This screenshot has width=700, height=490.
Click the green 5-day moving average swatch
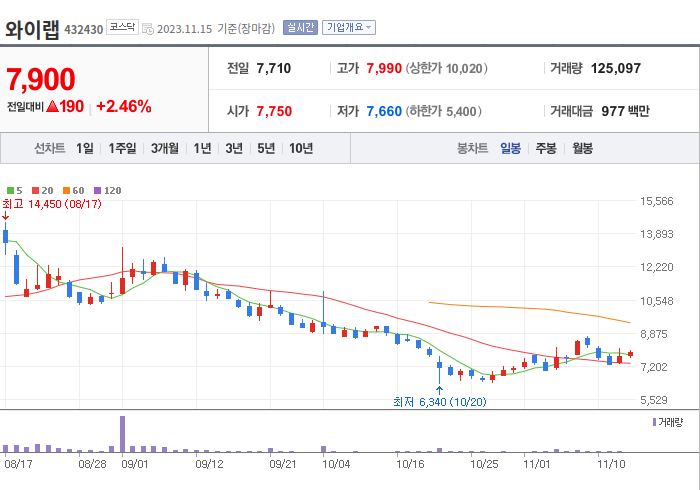[10, 191]
